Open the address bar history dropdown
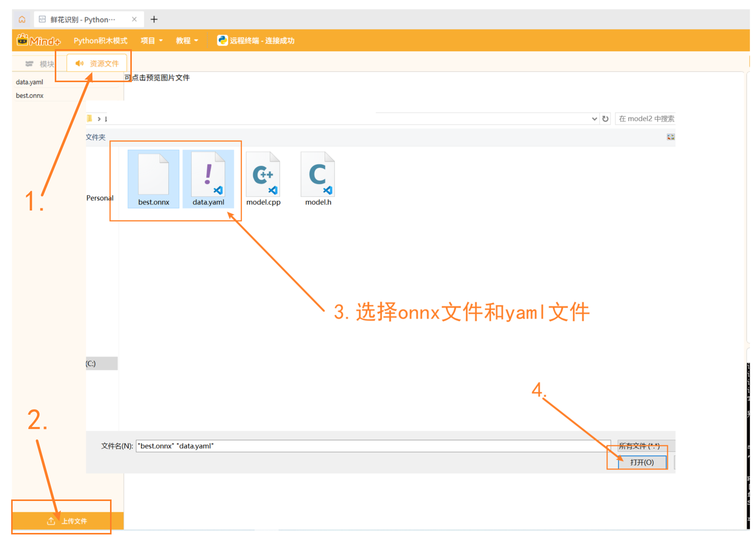 [594, 119]
